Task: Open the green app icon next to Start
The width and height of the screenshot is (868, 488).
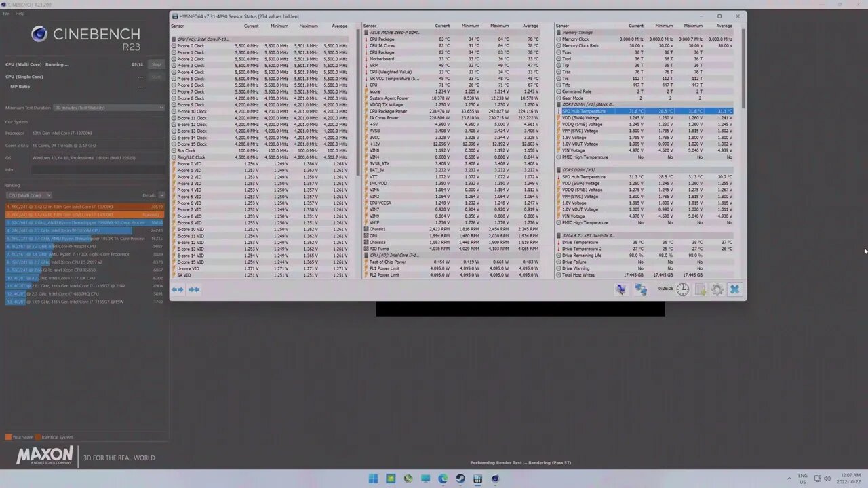Action: pyautogui.click(x=391, y=479)
